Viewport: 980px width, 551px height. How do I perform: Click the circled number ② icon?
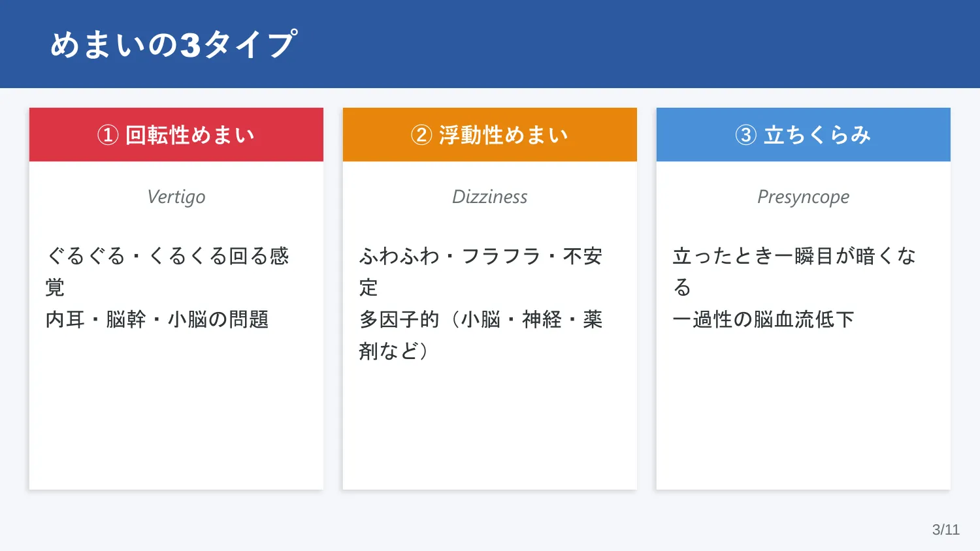point(421,135)
